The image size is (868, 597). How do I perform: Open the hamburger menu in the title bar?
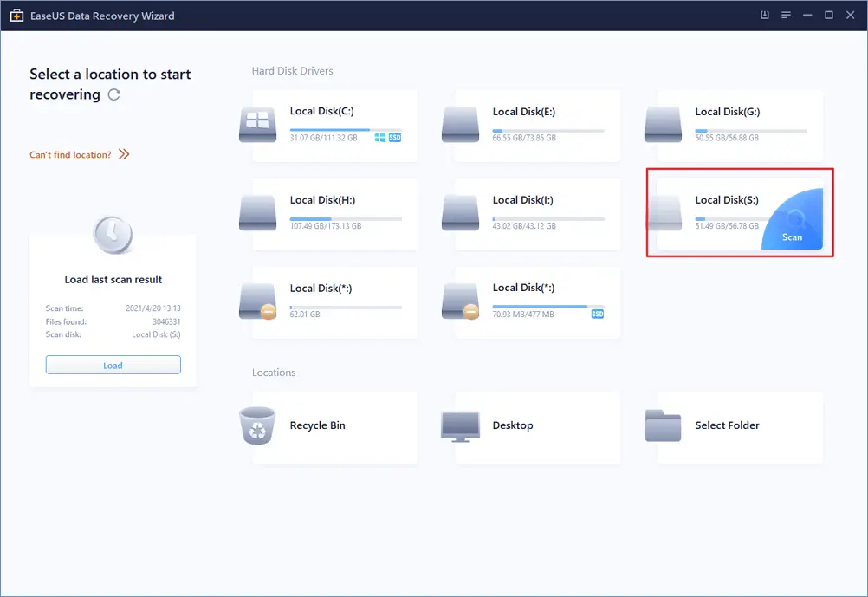click(787, 15)
